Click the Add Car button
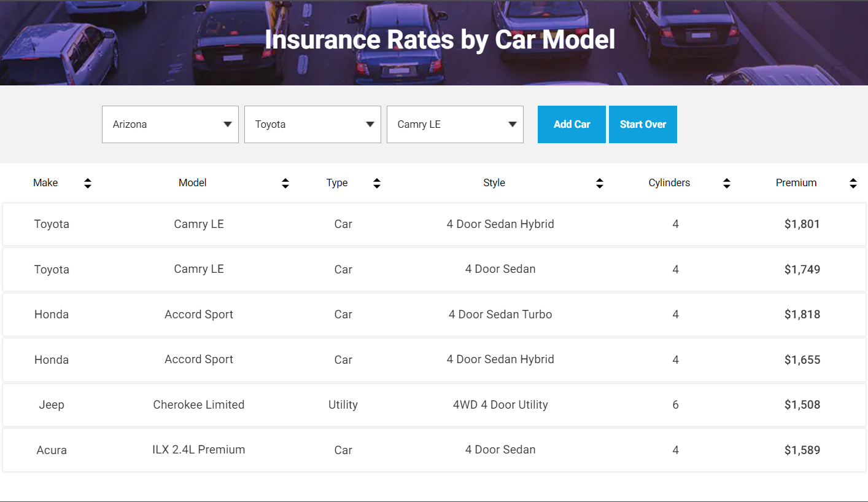 pos(572,124)
